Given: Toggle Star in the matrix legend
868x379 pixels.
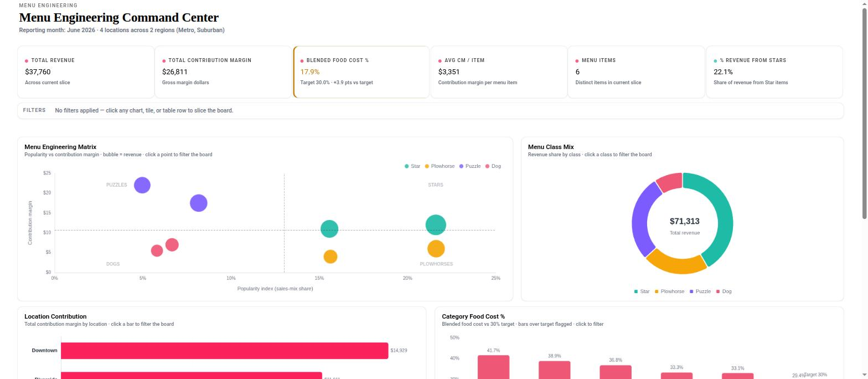Looking at the screenshot, I should point(412,166).
